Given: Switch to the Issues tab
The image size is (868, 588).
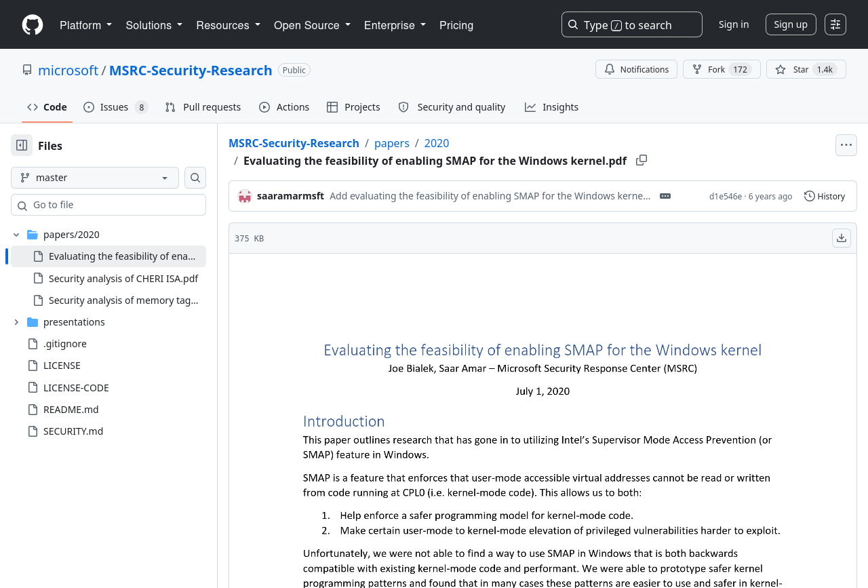Looking at the screenshot, I should click(116, 107).
